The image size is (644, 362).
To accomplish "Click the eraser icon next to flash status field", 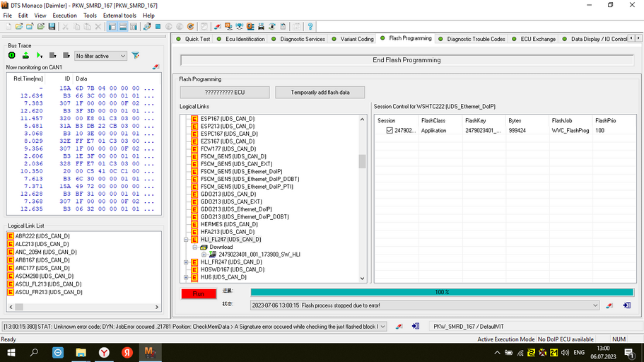I will (x=609, y=305).
